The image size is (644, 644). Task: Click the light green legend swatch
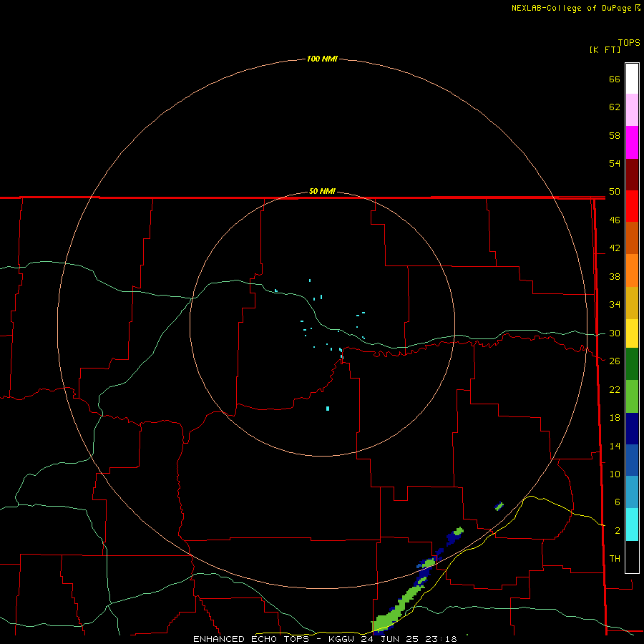point(632,396)
